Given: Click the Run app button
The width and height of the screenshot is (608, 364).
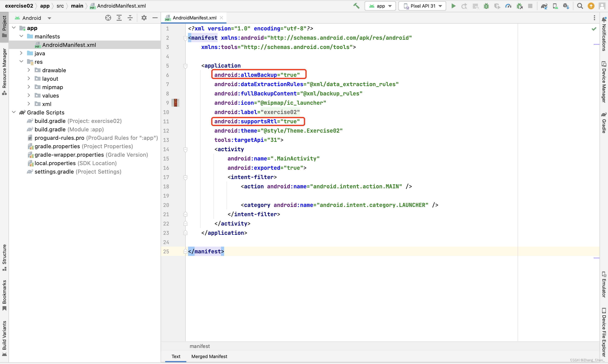Looking at the screenshot, I should pyautogui.click(x=453, y=6).
